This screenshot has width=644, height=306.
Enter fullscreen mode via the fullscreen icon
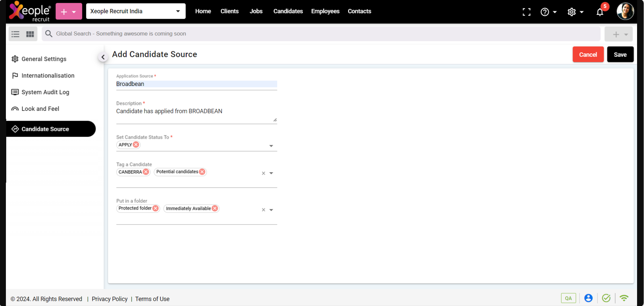point(526,12)
